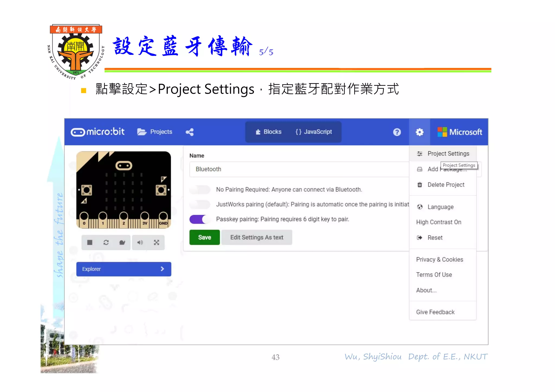Screen dimensions: 555x392
Task: Click Edit Settings As text button
Action: click(257, 237)
